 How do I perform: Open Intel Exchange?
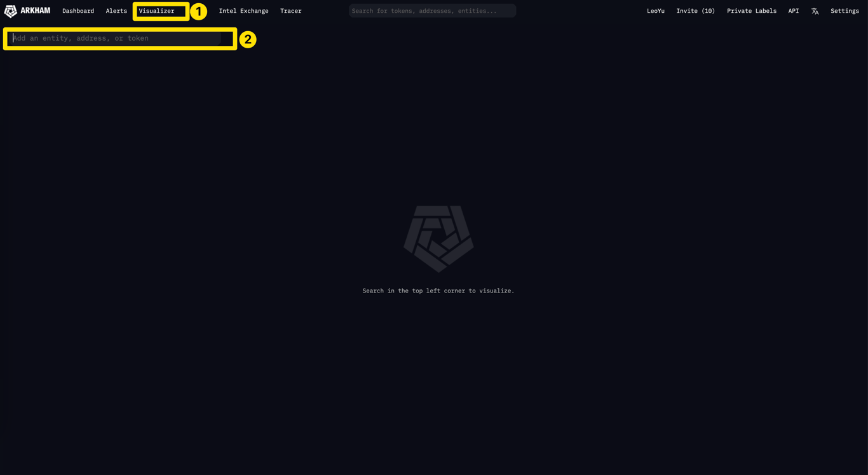pyautogui.click(x=243, y=11)
